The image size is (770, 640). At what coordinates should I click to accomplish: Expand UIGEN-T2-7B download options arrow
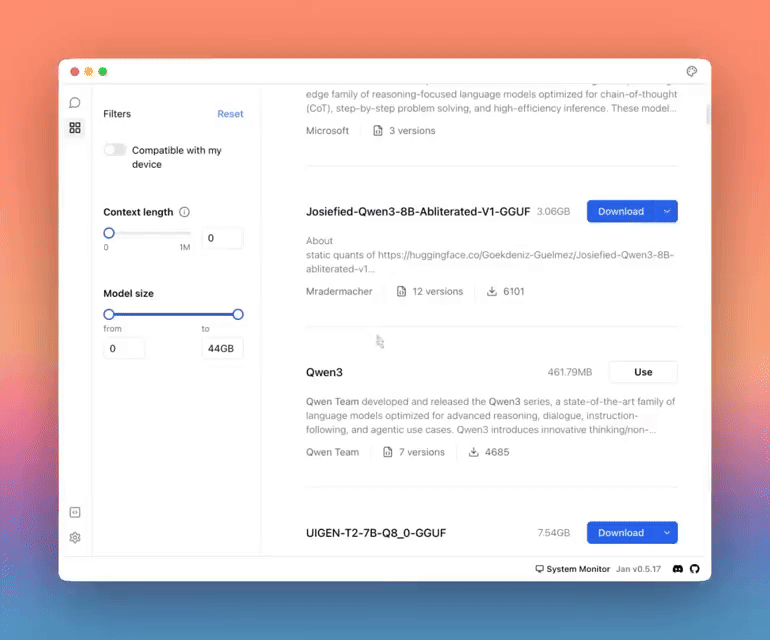click(x=666, y=533)
